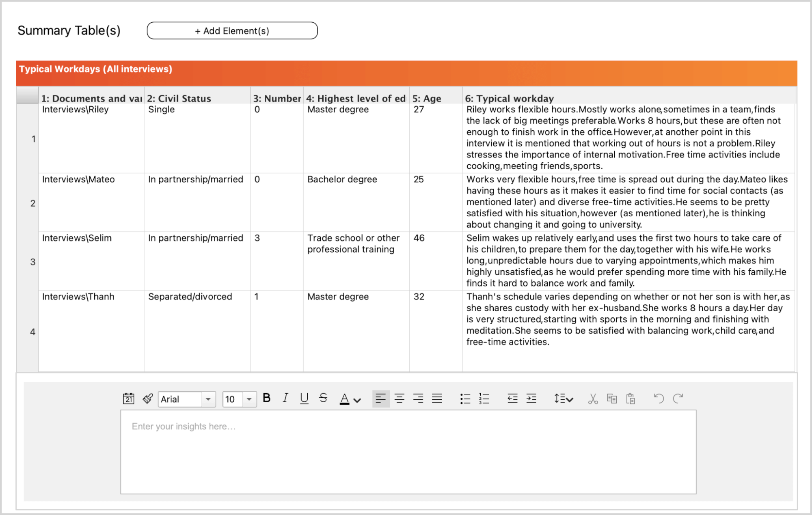Decrease paragraph indent
Image resolution: width=812 pixels, height=515 pixels.
click(x=512, y=399)
